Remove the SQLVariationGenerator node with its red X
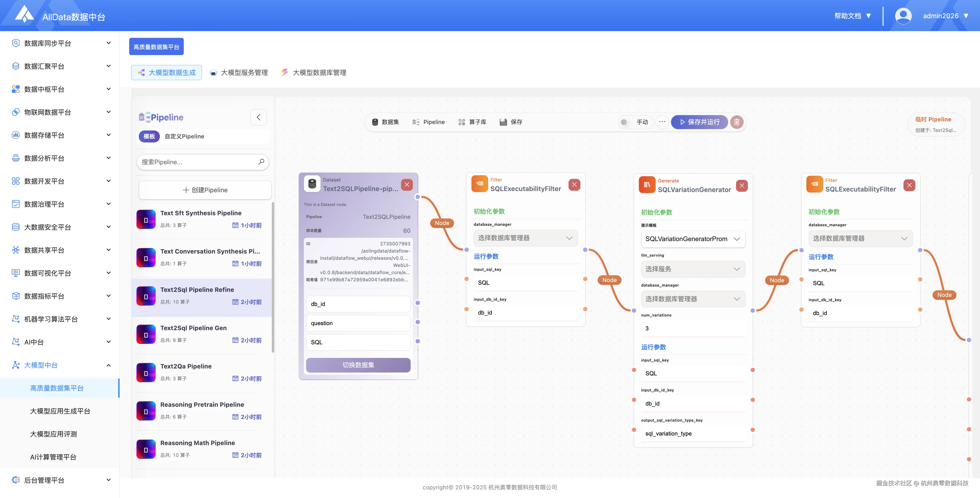Screen dimensions: 980x498 pyautogui.click(x=741, y=185)
